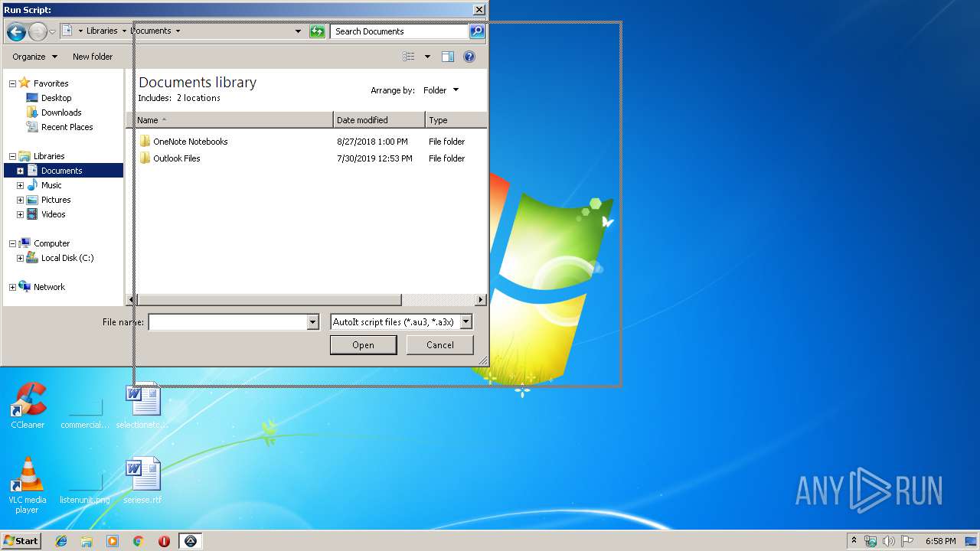The width and height of the screenshot is (980, 551).
Task: Show hidden system tray icons
Action: point(854,541)
